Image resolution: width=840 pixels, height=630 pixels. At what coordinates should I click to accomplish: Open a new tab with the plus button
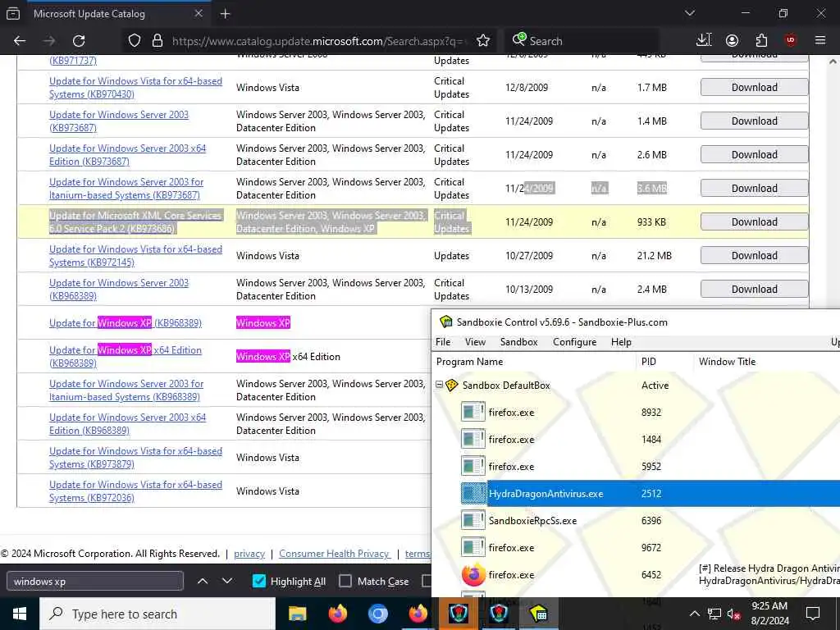tap(226, 14)
